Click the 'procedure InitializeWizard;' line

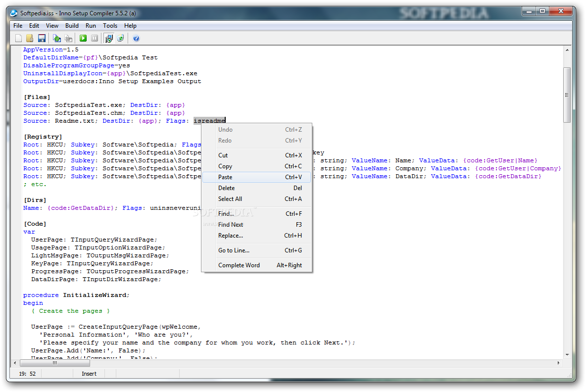76,295
